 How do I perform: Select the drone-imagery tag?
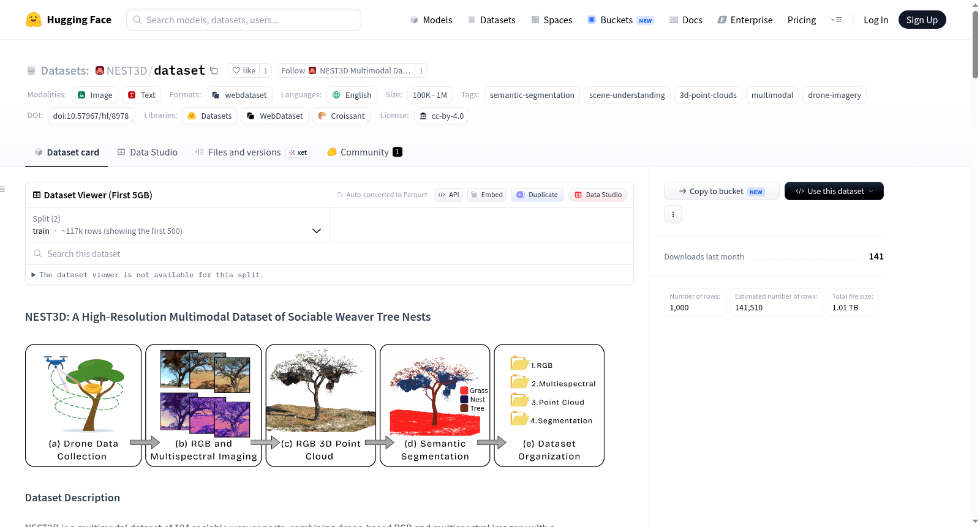coord(834,95)
